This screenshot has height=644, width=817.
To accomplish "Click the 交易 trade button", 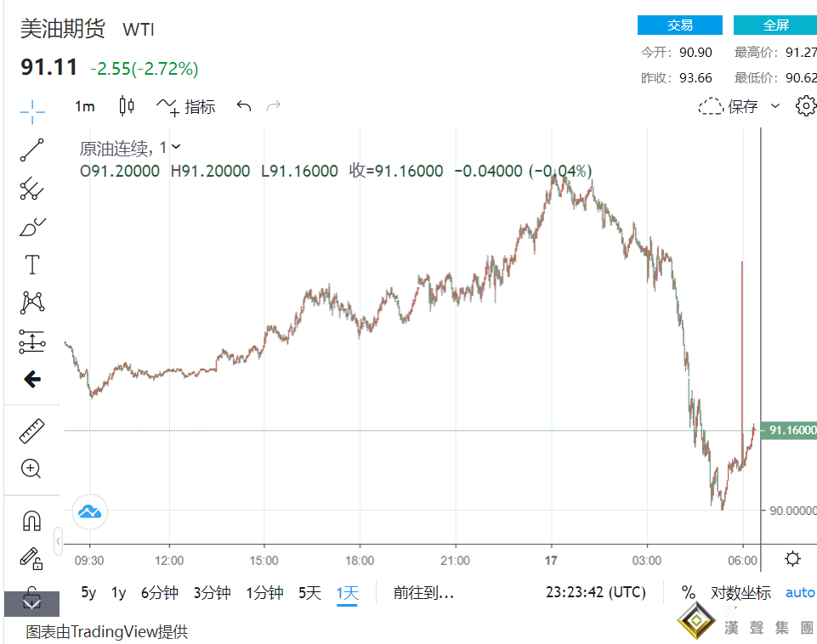I will click(679, 25).
